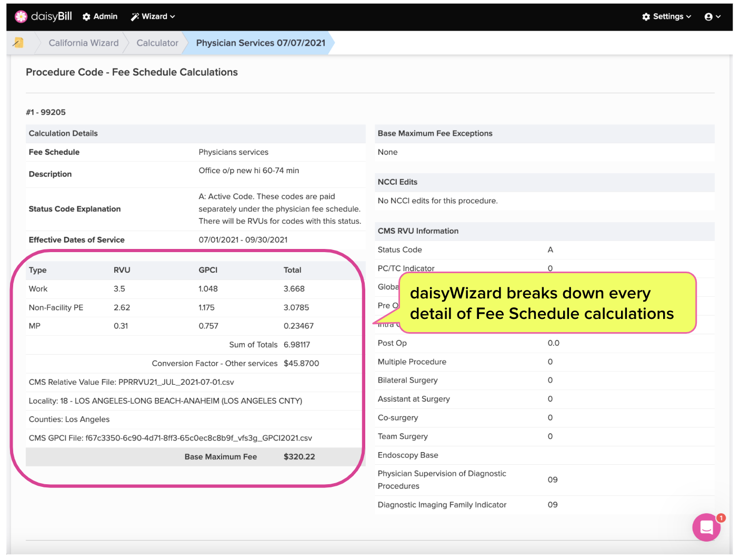Click the Non-Facility PE RVU 2.62

click(122, 308)
